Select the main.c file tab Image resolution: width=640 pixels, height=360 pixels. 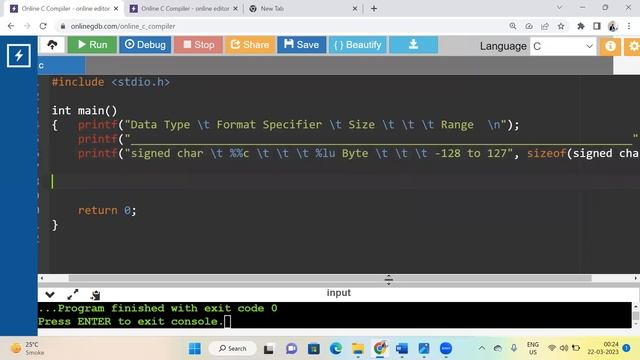pos(62,65)
